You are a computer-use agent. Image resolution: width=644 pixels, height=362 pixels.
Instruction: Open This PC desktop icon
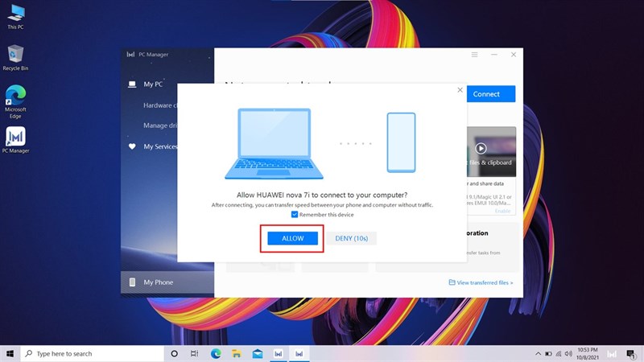15,14
